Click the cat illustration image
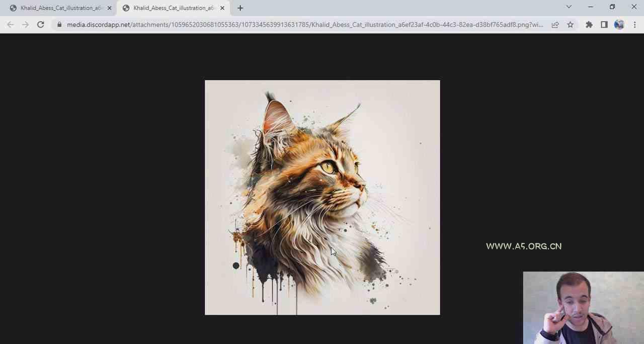The image size is (644, 344). [322, 197]
